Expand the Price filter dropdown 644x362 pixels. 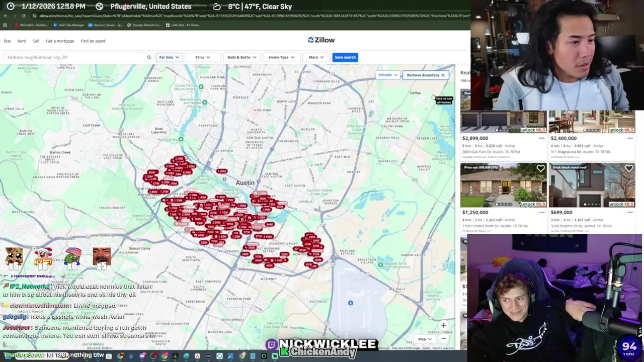pyautogui.click(x=203, y=57)
